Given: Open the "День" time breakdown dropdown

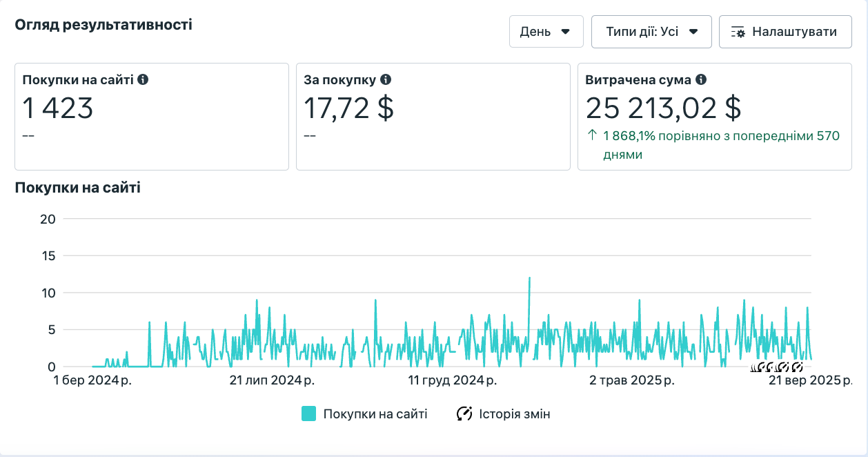Looking at the screenshot, I should click(x=546, y=32).
